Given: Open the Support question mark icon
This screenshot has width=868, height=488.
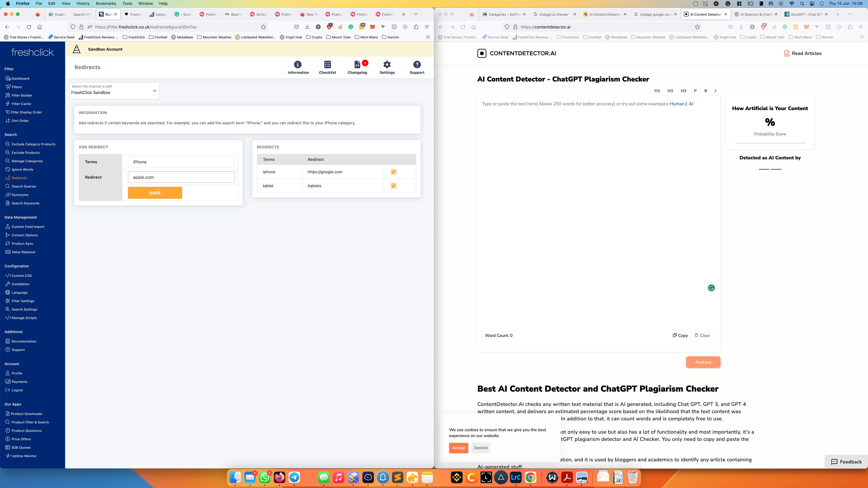Looking at the screenshot, I should point(417,67).
